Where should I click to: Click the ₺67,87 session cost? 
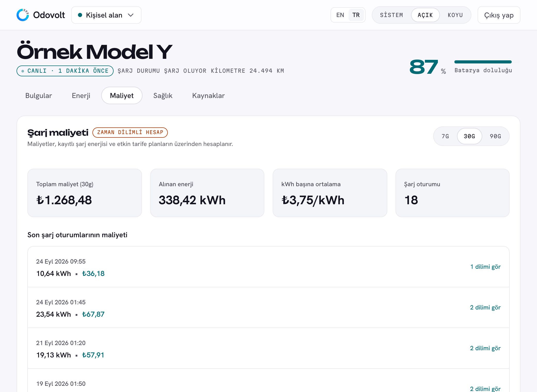[x=93, y=314]
